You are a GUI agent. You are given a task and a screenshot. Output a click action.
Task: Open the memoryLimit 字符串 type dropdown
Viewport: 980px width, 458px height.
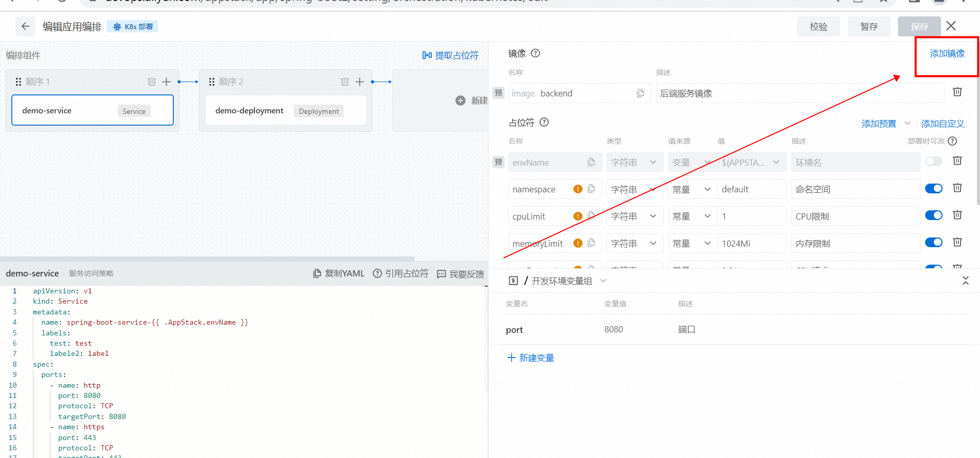[635, 244]
